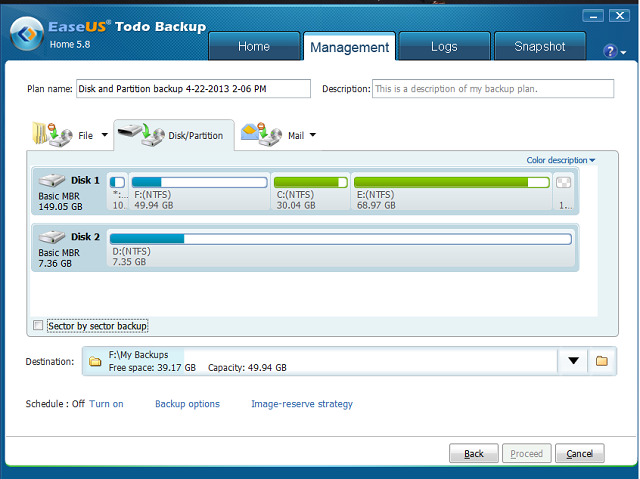This screenshot has width=640, height=479.
Task: Open the Backup options link
Action: pos(187,404)
